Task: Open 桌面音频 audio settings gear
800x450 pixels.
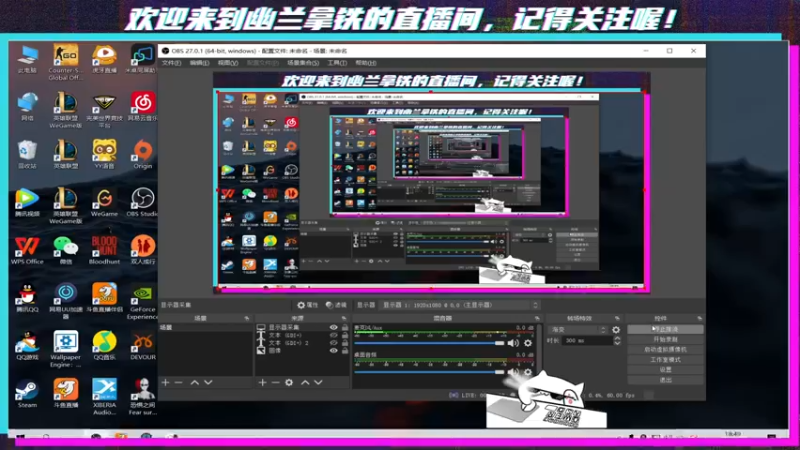Action: (528, 372)
